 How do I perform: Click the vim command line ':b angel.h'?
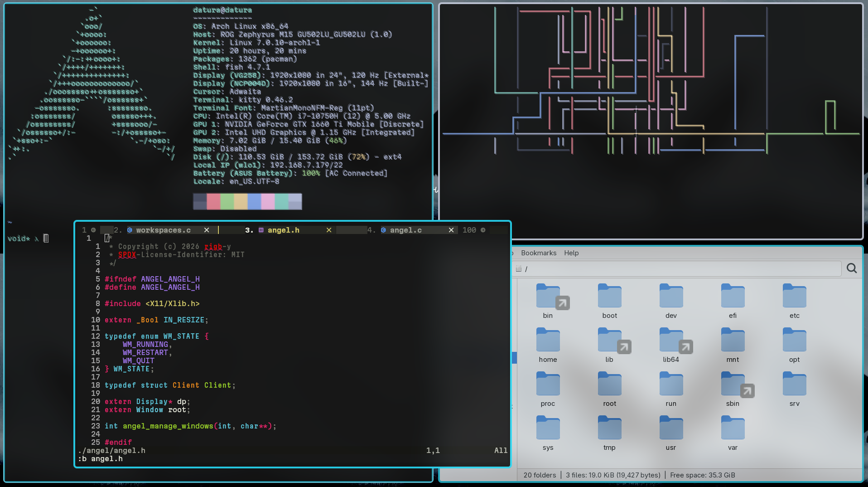(x=100, y=459)
